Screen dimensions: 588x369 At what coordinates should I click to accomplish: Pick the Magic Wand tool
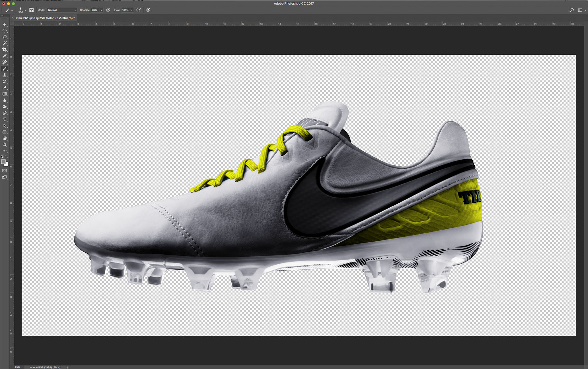pyautogui.click(x=5, y=43)
